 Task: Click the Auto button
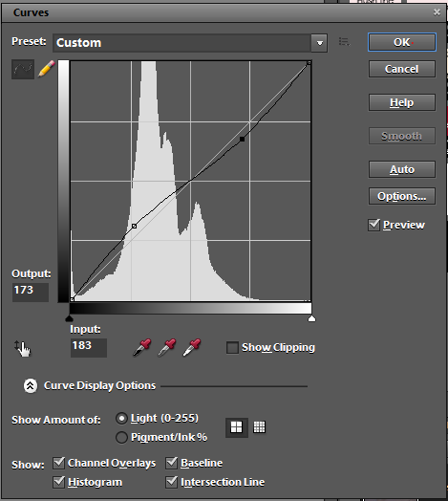(x=402, y=169)
